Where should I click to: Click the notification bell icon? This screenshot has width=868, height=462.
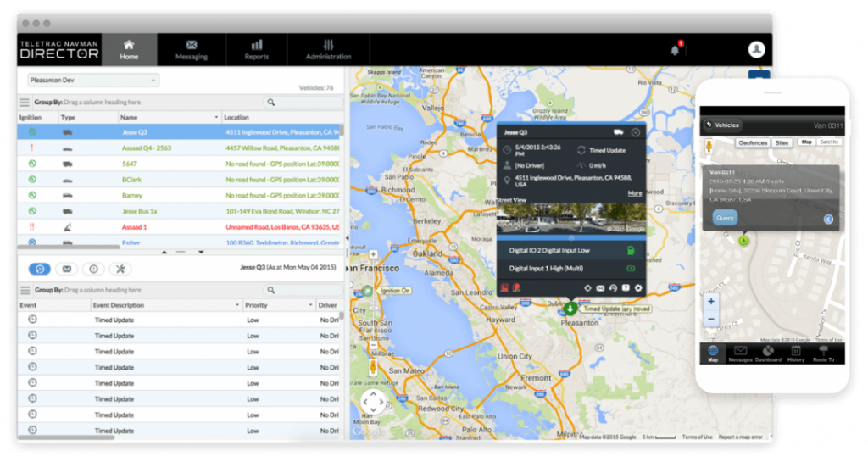click(675, 50)
